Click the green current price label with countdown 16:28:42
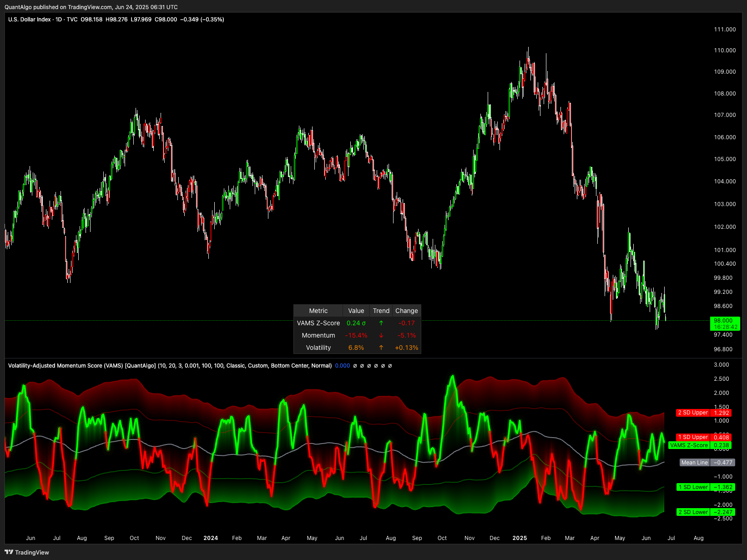Screen dimensions: 747x560 [725, 323]
